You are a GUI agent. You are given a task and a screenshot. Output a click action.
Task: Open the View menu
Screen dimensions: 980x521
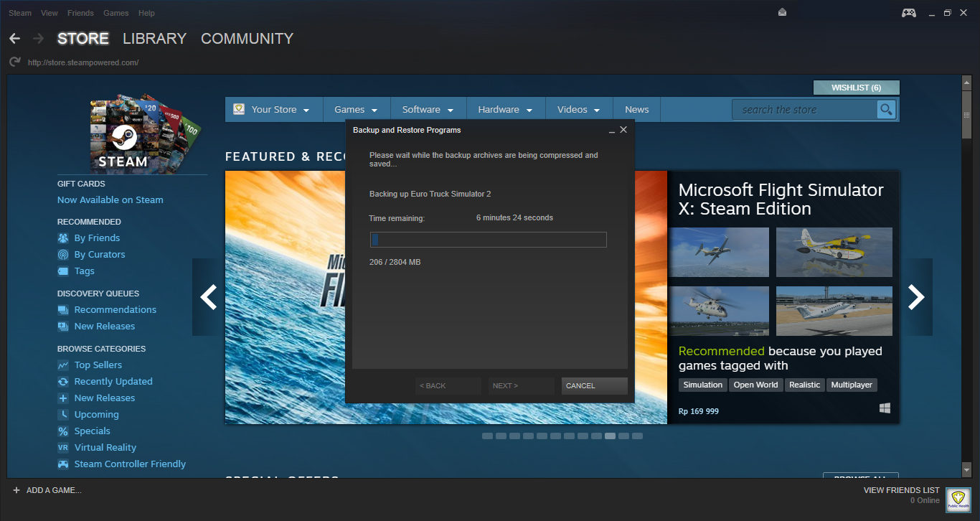[x=50, y=13]
